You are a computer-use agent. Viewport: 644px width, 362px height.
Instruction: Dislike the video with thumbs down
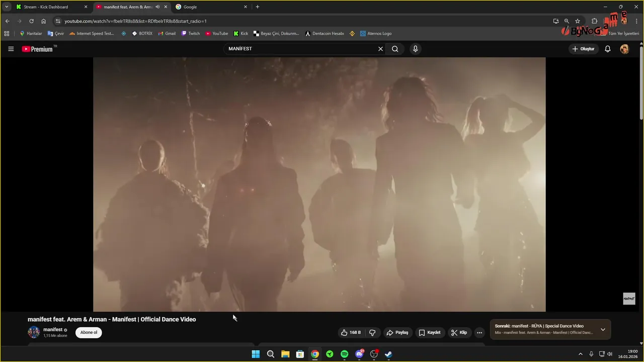pyautogui.click(x=372, y=332)
